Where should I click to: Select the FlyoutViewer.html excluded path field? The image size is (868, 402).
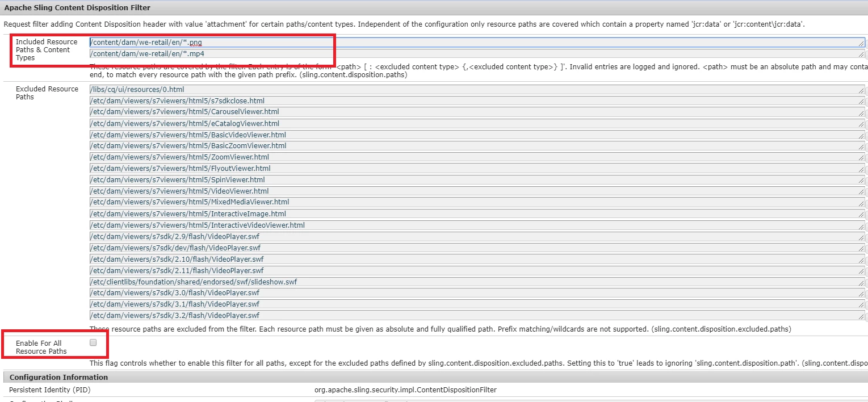pyautogui.click(x=477, y=169)
